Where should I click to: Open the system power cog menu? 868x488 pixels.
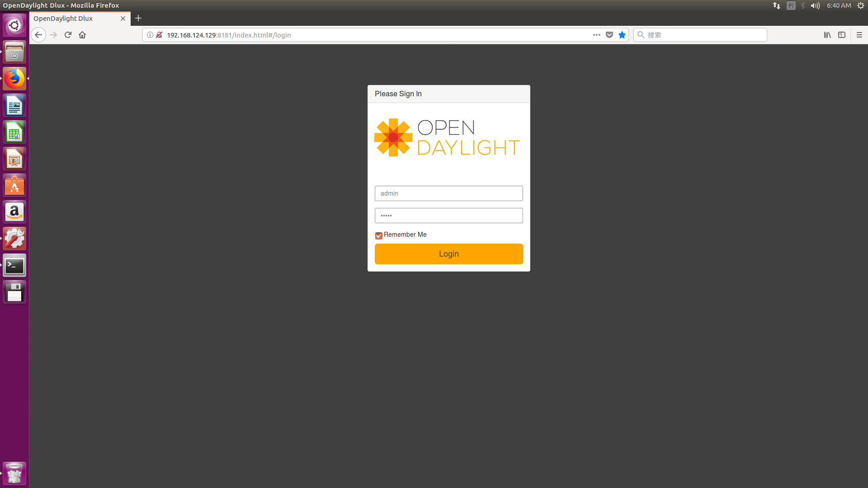coord(861,5)
